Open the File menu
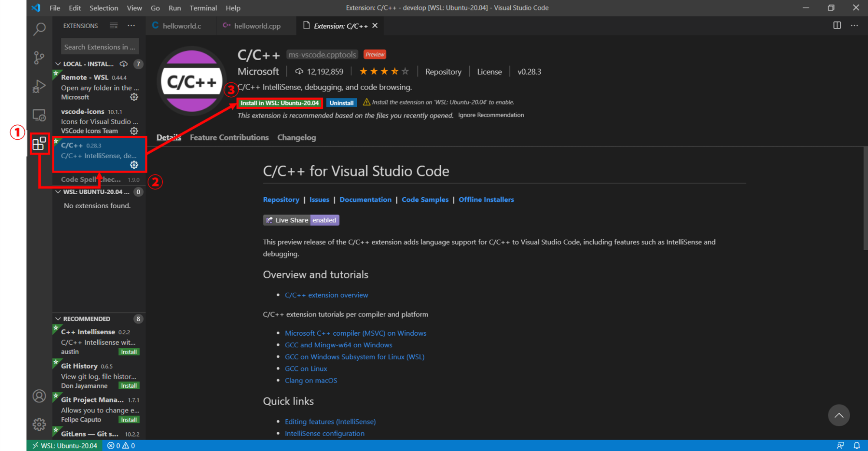The height and width of the screenshot is (451, 868). (x=55, y=8)
